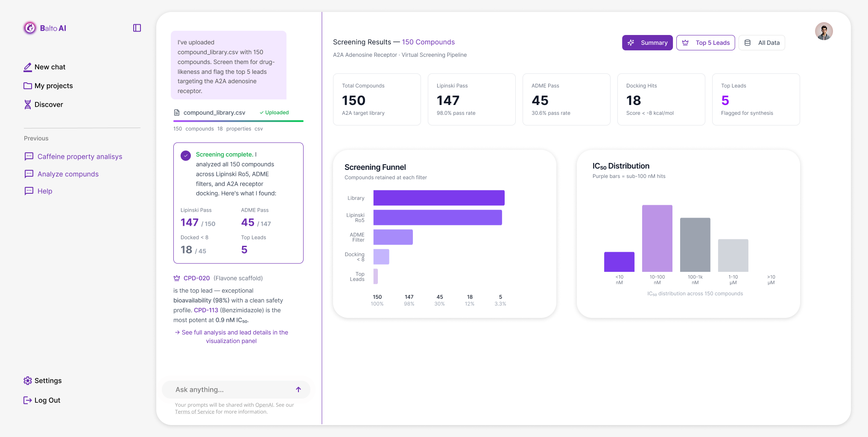Click the Settings gear icon
This screenshot has height=437, width=868.
(x=28, y=381)
